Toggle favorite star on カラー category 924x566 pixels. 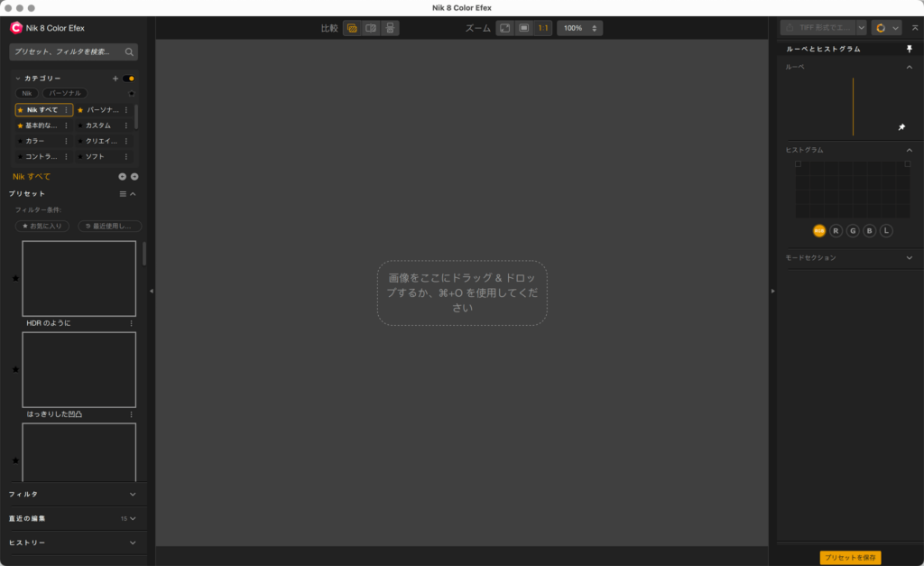[20, 141]
